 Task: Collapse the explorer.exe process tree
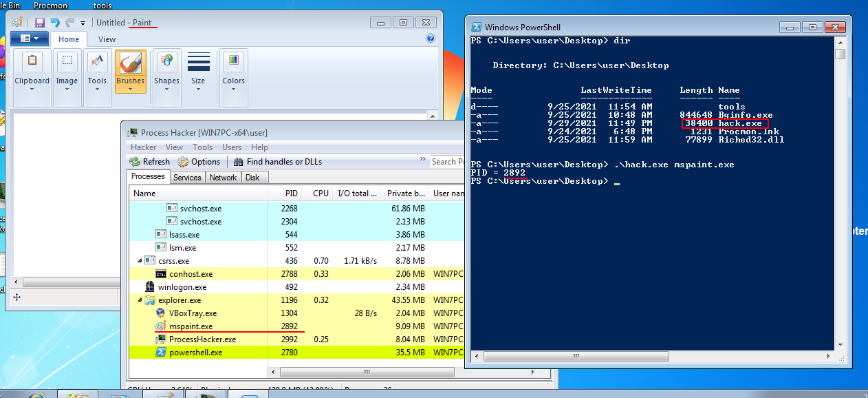tap(142, 300)
